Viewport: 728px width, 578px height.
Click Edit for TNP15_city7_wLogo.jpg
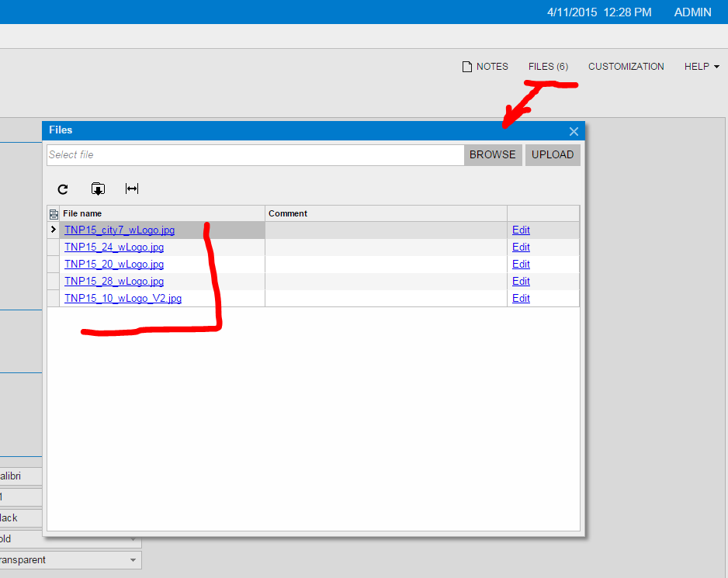click(521, 230)
